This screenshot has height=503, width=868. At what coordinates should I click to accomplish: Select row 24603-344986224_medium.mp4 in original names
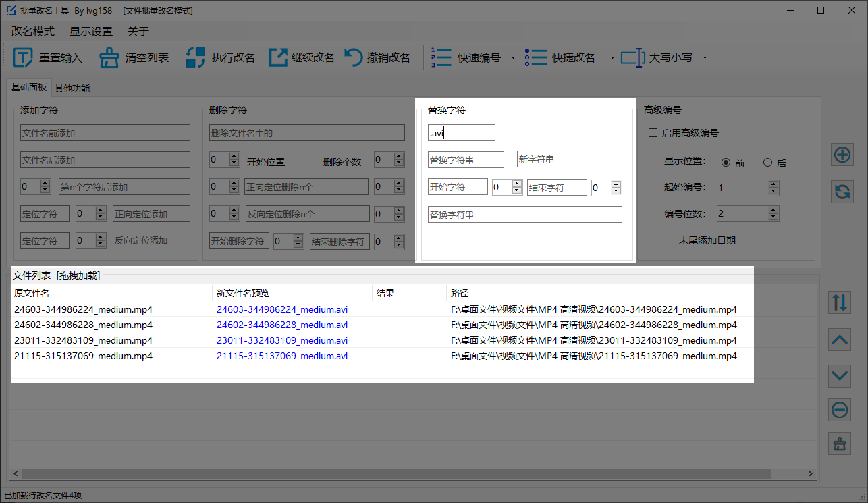(x=83, y=309)
